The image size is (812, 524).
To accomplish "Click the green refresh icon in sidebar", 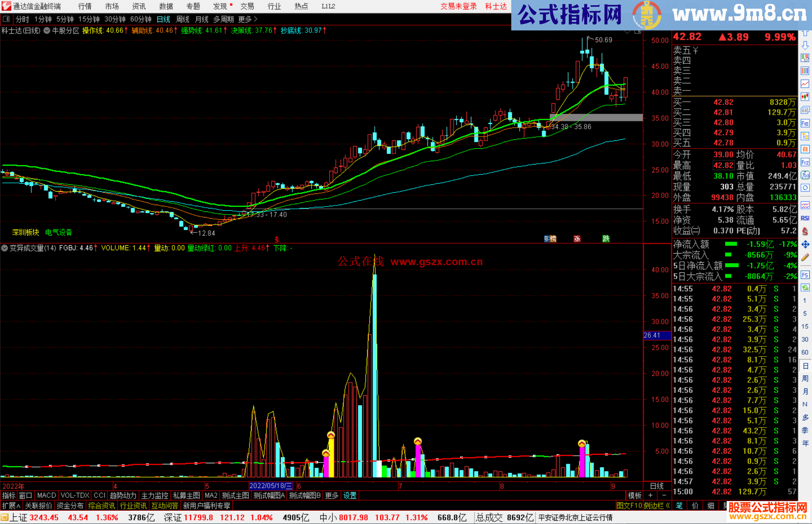I will pyautogui.click(x=805, y=288).
